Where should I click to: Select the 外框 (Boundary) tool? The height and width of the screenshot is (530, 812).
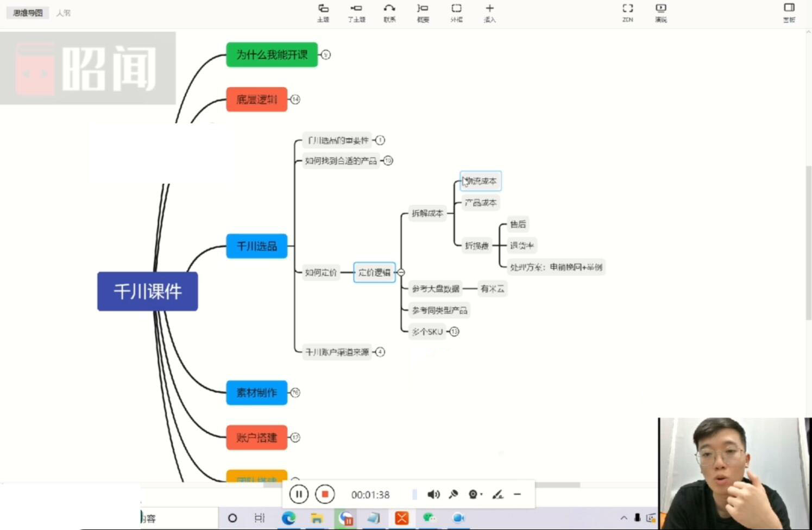(x=456, y=12)
